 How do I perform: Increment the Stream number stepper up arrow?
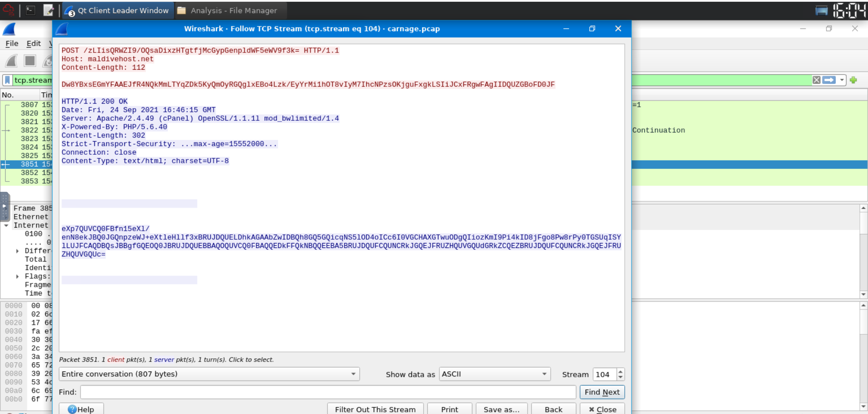point(620,371)
